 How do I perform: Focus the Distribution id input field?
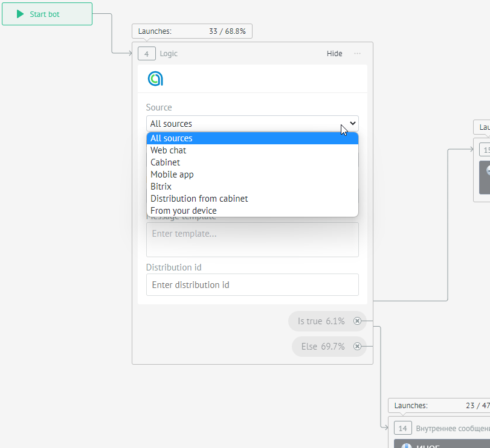(252, 284)
